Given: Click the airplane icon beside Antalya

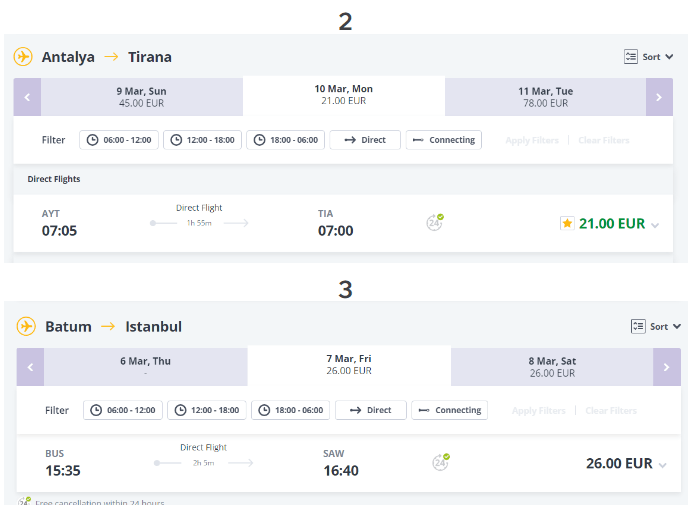Looking at the screenshot, I should point(23,57).
